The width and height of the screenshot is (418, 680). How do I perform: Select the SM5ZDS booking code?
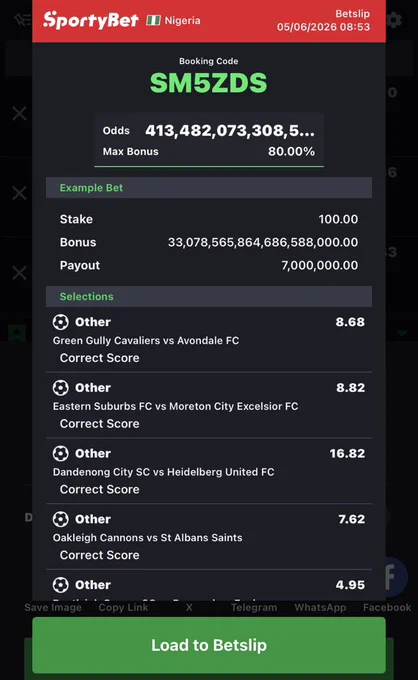coord(209,83)
